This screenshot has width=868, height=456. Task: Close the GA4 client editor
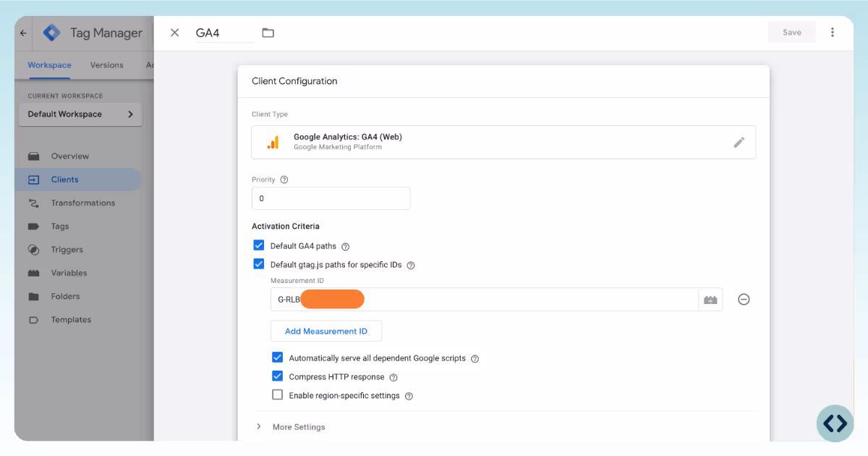point(174,33)
